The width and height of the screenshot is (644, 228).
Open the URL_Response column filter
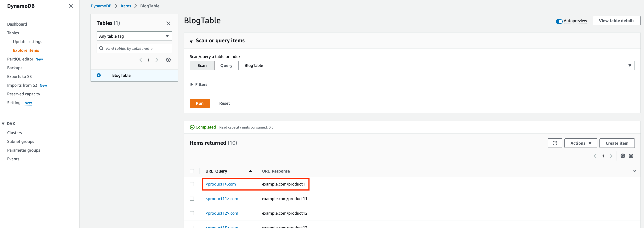point(635,171)
